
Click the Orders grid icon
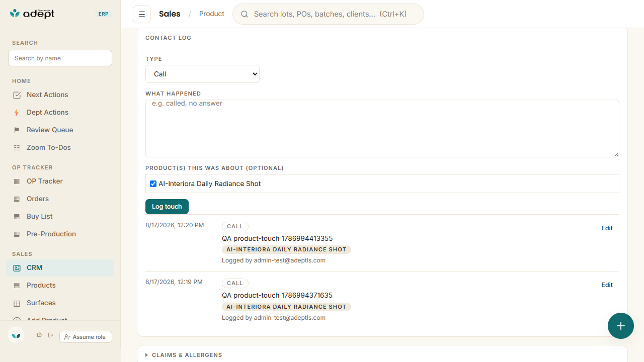click(x=17, y=199)
